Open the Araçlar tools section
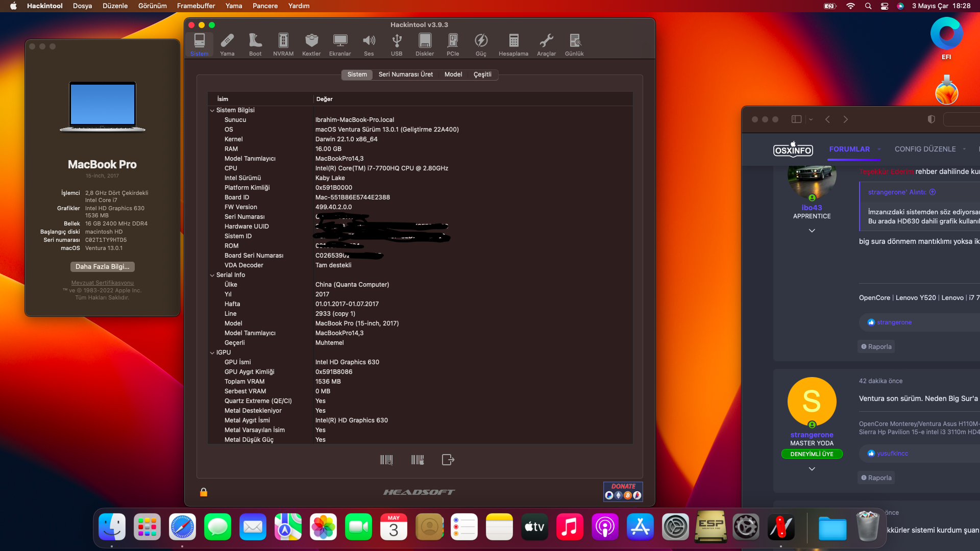This screenshot has width=980, height=551. click(x=546, y=44)
